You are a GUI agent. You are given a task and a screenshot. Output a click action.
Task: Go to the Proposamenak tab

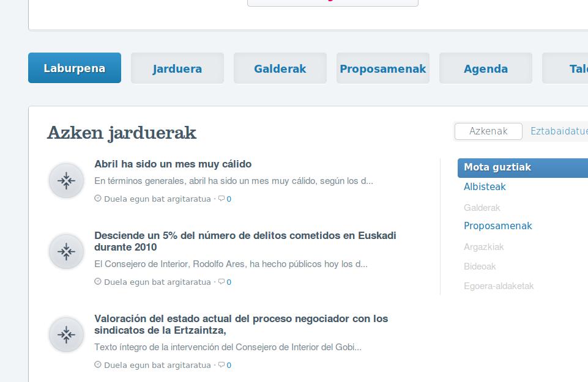[x=383, y=68]
